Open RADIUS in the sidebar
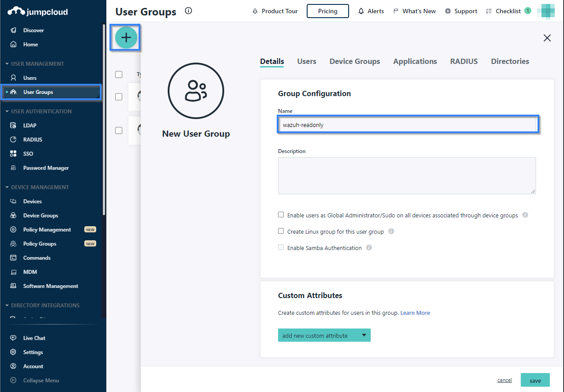This screenshot has height=392, width=564. coord(33,140)
